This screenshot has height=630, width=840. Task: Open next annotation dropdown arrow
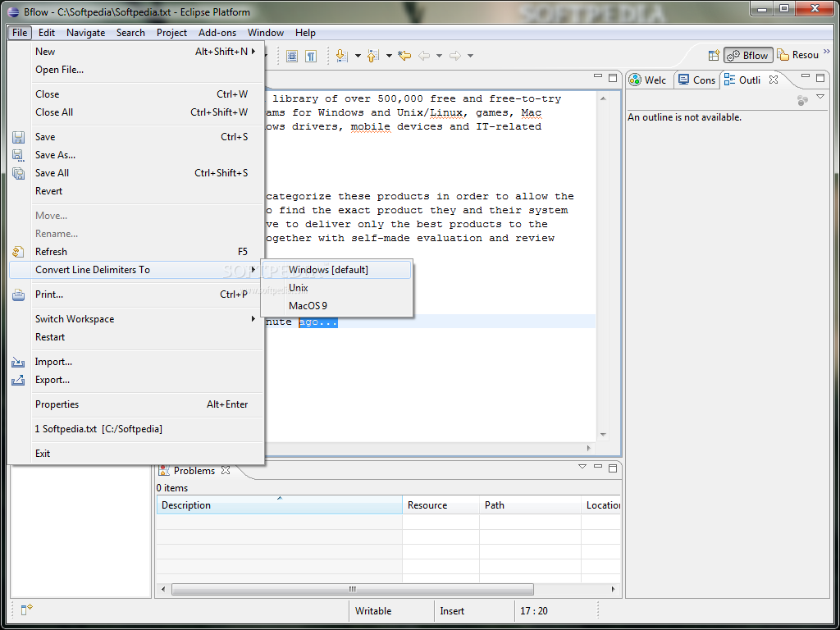[x=358, y=56]
